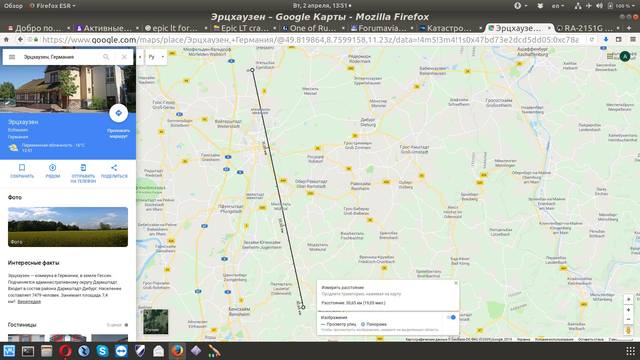Open the field photo under Фото

coord(68,227)
